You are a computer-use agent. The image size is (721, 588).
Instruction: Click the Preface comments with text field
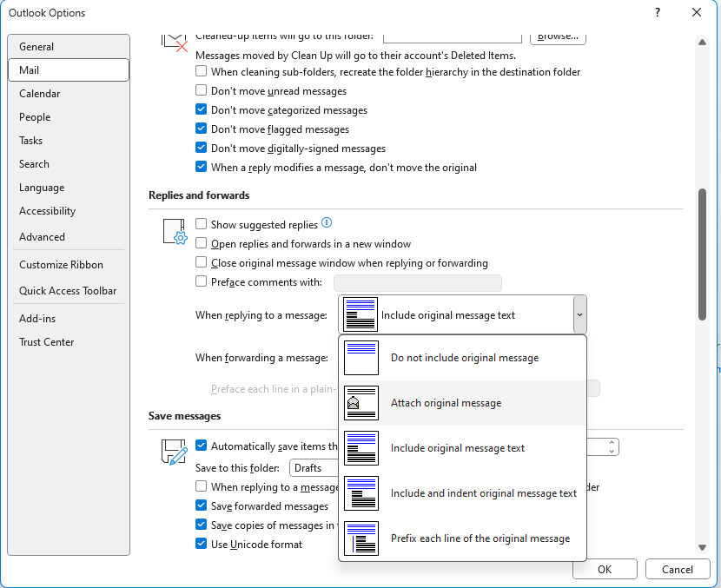point(418,283)
